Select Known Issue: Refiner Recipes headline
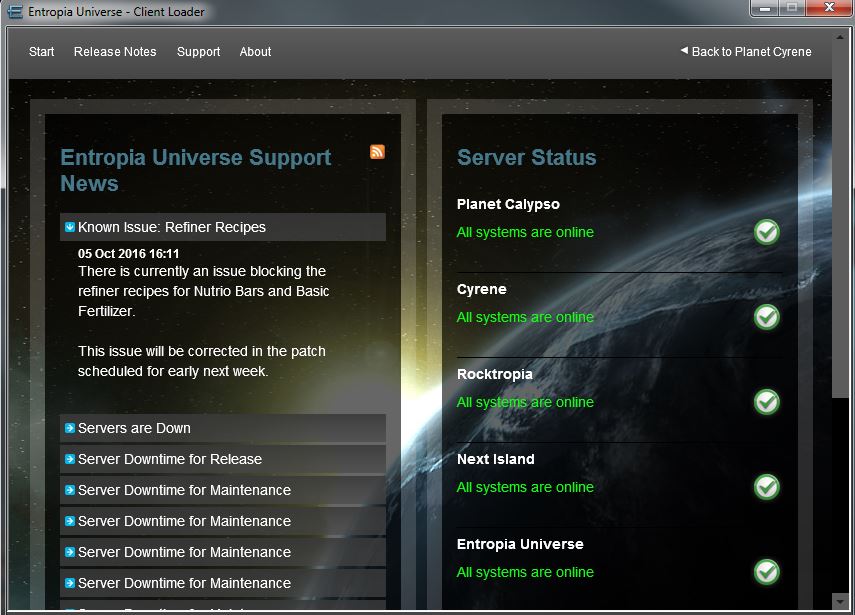This screenshot has width=855, height=615. (x=222, y=227)
